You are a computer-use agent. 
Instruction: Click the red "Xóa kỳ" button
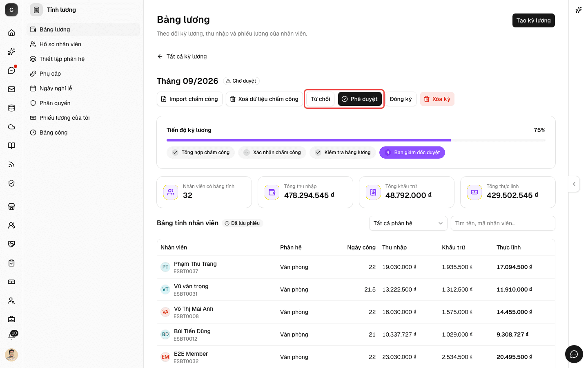tap(437, 99)
